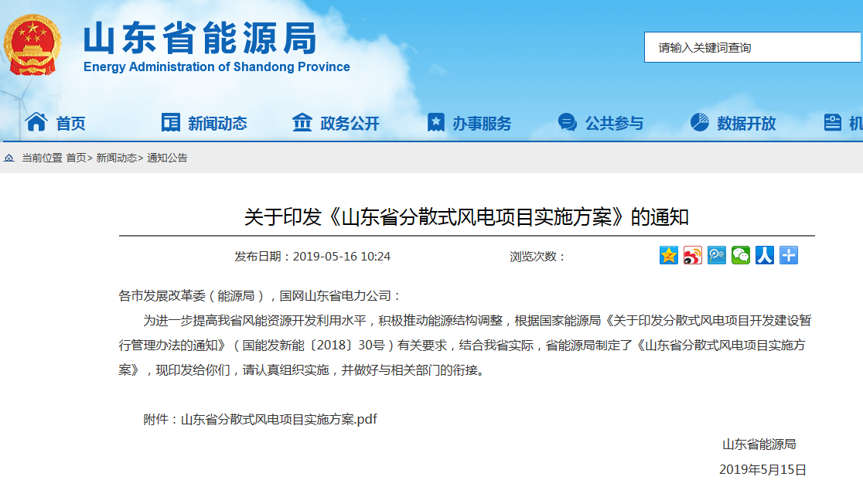The width and height of the screenshot is (863, 504).
Task: Share to Renren blue icon
Action: point(765,255)
